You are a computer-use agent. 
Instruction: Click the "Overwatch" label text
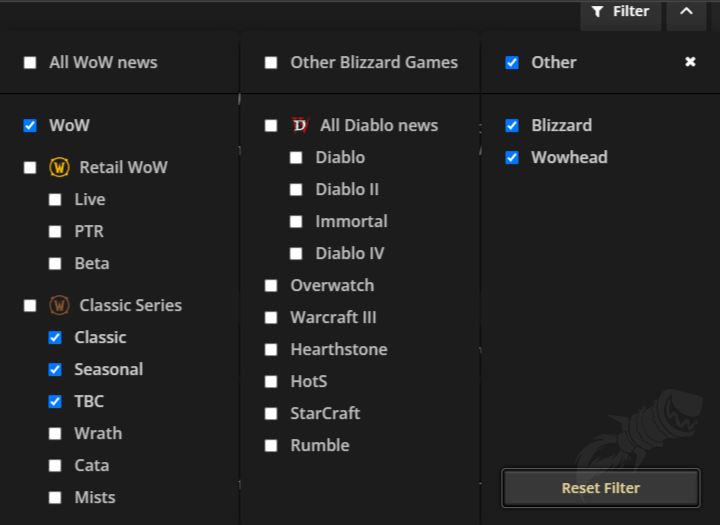(x=332, y=285)
